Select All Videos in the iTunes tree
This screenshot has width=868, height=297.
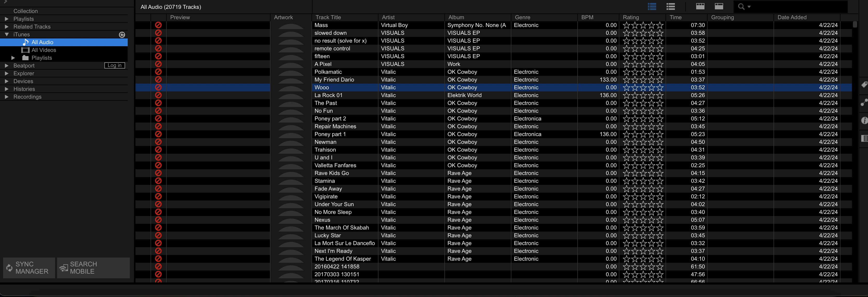pyautogui.click(x=43, y=50)
